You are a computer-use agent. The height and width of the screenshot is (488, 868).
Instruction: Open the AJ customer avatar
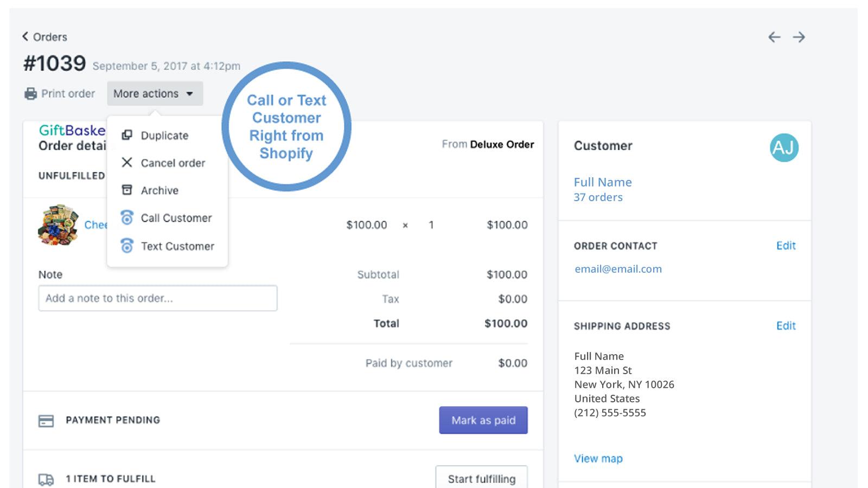pyautogui.click(x=783, y=147)
